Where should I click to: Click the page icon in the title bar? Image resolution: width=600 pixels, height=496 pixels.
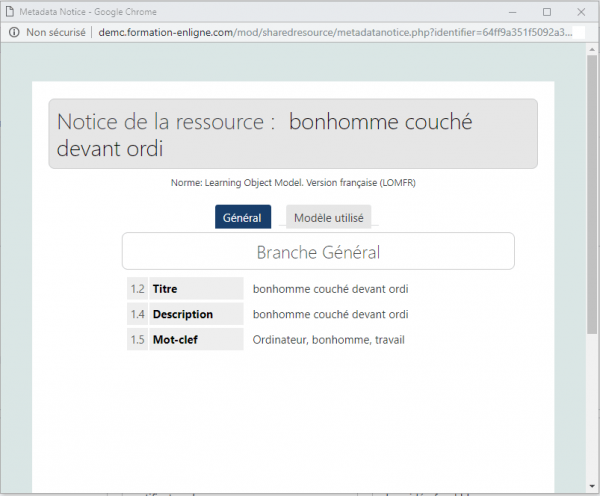(x=10, y=10)
